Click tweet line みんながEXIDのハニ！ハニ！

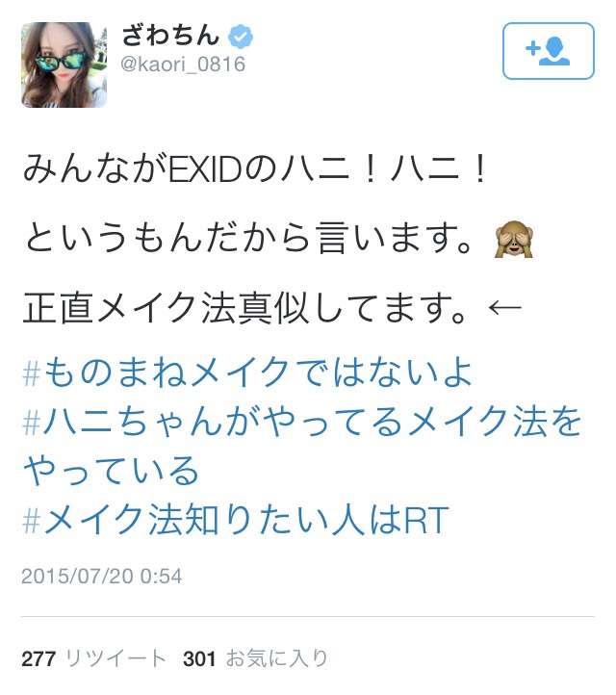[x=255, y=169]
